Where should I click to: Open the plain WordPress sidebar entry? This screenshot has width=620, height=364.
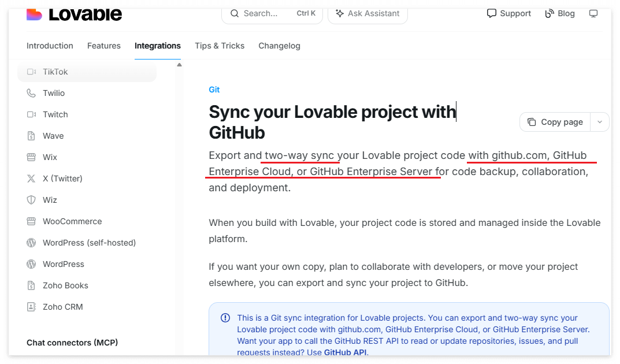(87, 264)
